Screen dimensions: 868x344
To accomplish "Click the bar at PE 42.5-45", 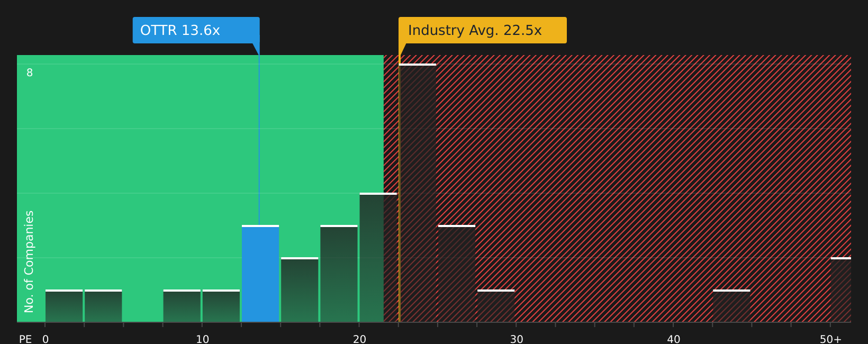I will coord(731,306).
